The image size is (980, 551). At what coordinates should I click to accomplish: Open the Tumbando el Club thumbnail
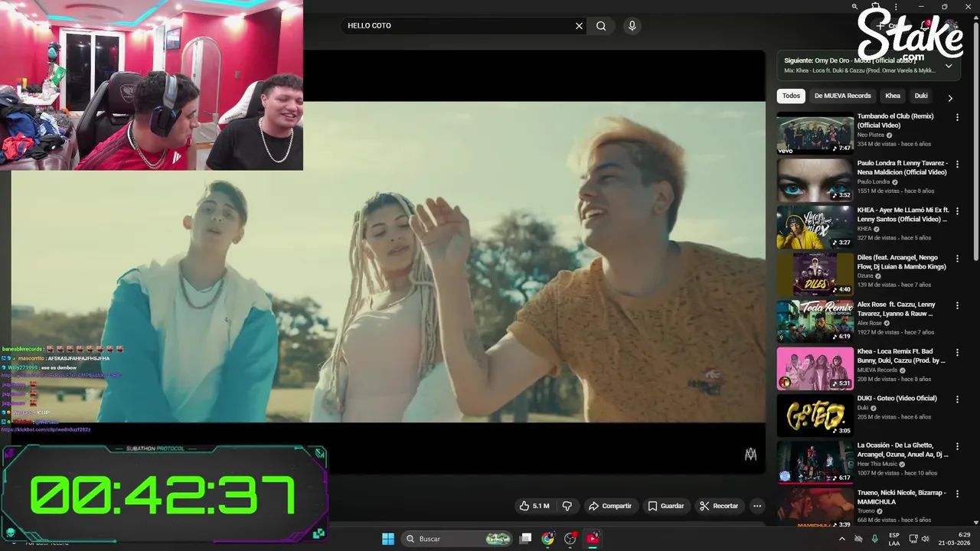point(815,133)
